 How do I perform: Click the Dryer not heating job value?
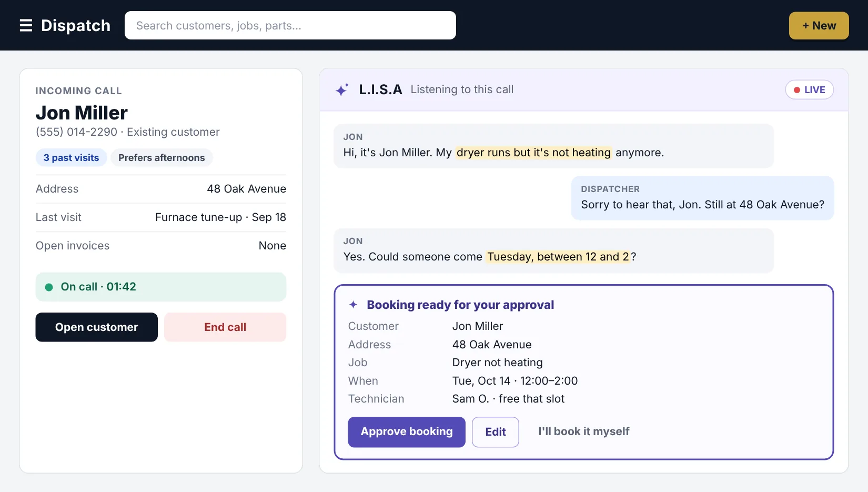498,363
